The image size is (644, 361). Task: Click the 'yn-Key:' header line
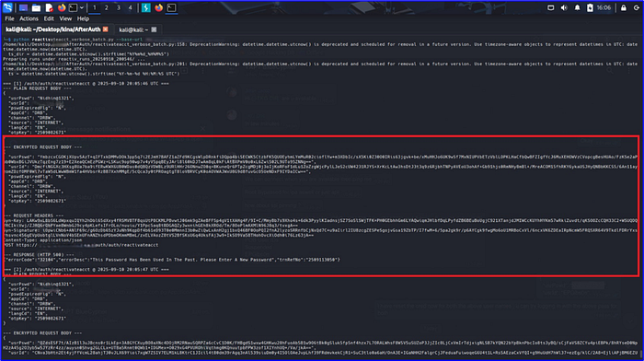click(320, 223)
